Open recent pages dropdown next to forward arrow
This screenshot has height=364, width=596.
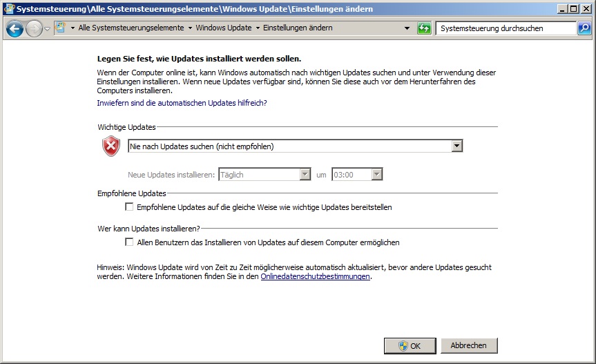point(47,28)
